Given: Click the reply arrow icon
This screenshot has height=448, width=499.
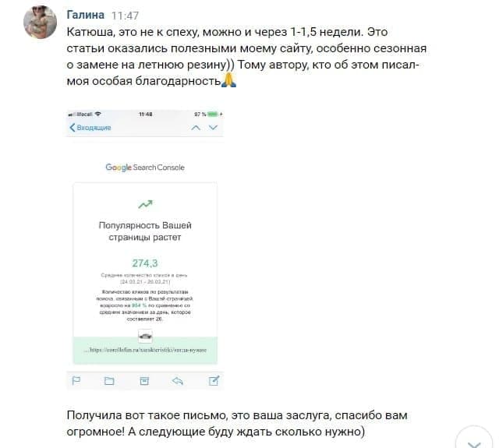Looking at the screenshot, I should (x=178, y=380).
